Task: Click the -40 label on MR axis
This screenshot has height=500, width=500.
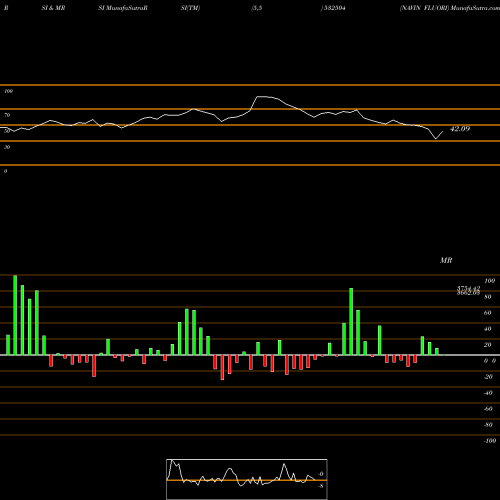Action: tap(488, 393)
